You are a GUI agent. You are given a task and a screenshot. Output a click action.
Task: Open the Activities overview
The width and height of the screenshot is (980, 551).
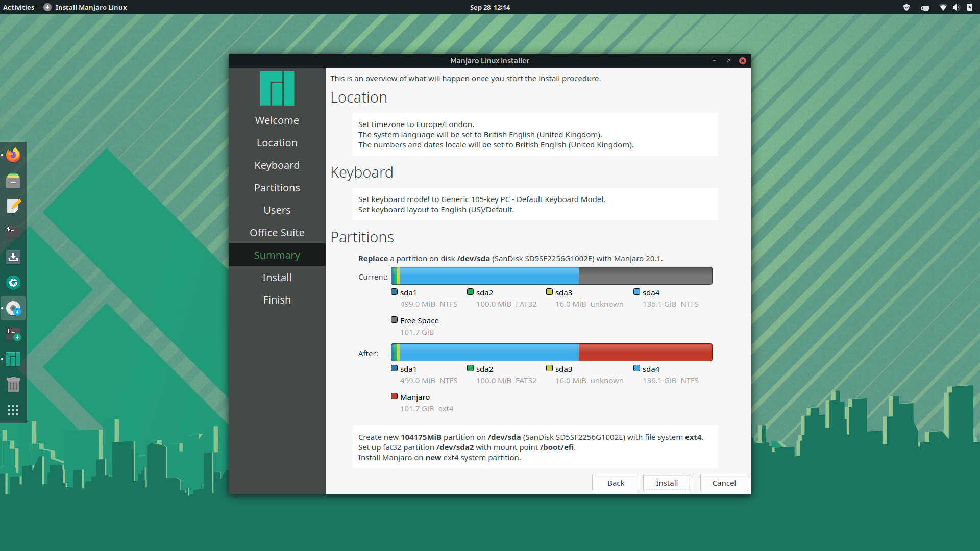(x=19, y=7)
